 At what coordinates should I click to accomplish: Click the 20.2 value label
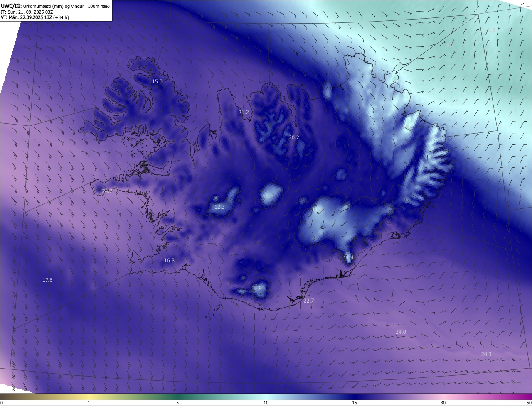point(294,137)
